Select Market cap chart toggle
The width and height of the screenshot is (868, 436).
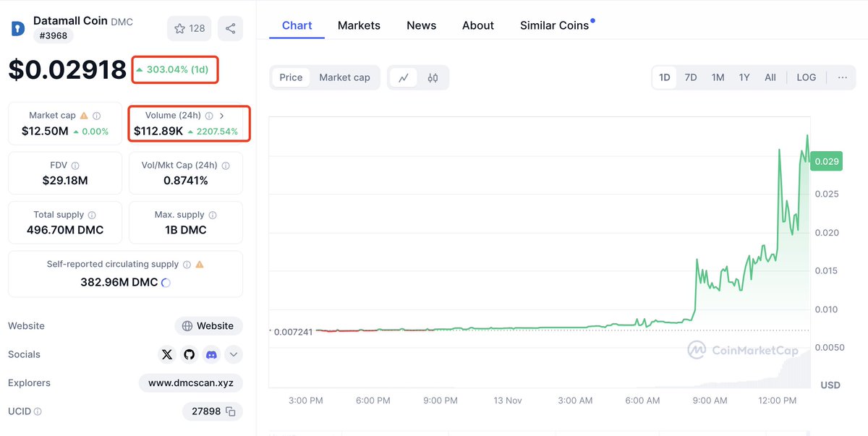coord(344,77)
